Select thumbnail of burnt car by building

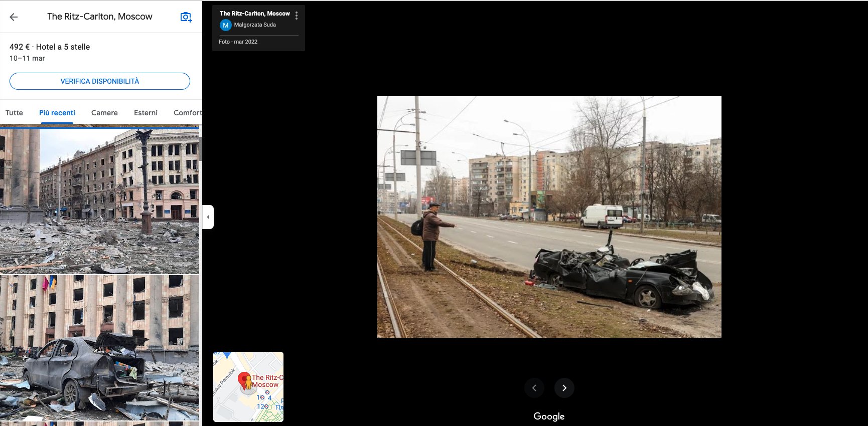99,348
